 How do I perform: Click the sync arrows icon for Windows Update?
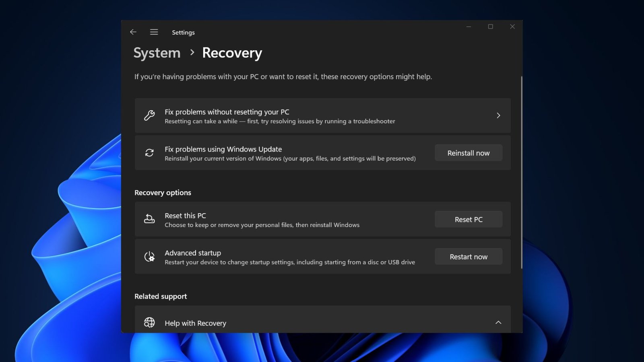(x=149, y=153)
